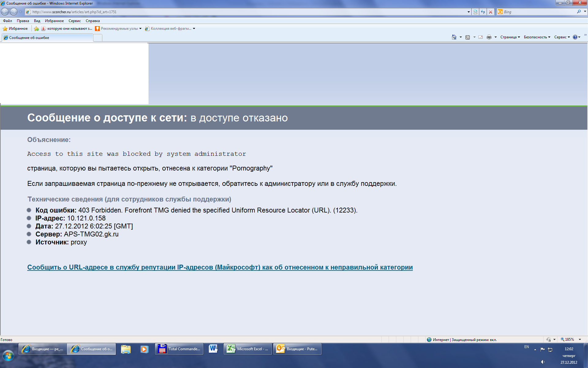The height and width of the screenshot is (368, 588).
Task: Add page to favorites bar icon
Action: point(36,29)
